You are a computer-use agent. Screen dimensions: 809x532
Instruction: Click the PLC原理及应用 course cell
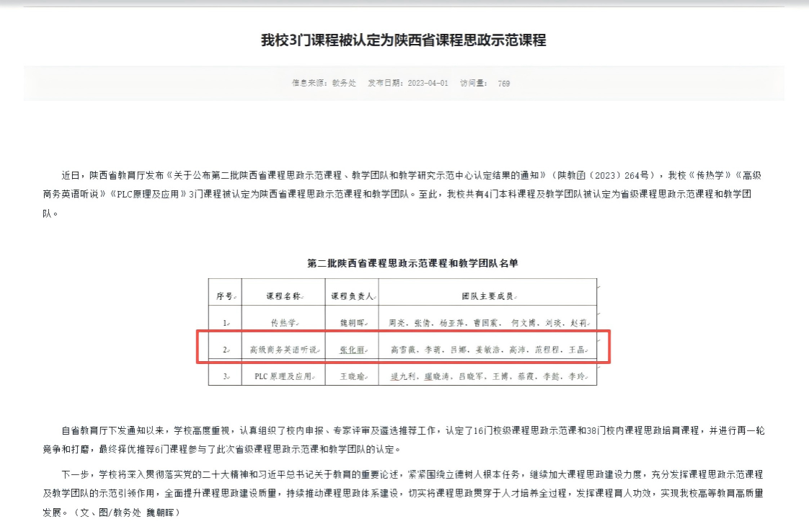pyautogui.click(x=283, y=376)
